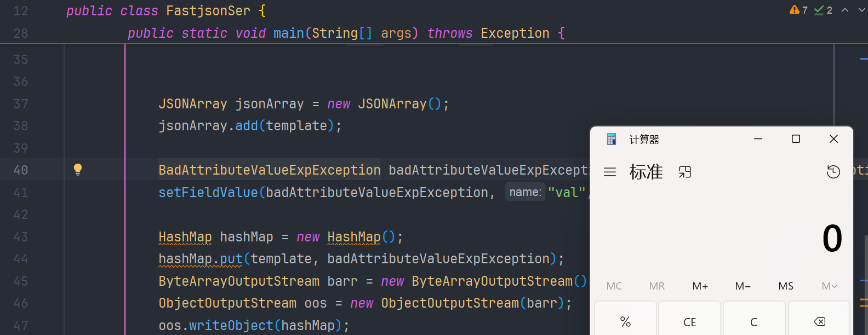868x335 pixels.
Task: Click the editor vertical scrollbar thumb
Action: pos(866,285)
